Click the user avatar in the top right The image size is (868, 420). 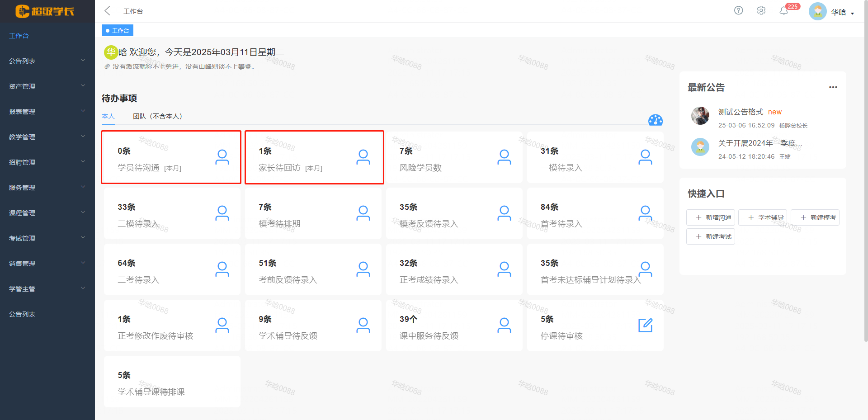tap(817, 11)
